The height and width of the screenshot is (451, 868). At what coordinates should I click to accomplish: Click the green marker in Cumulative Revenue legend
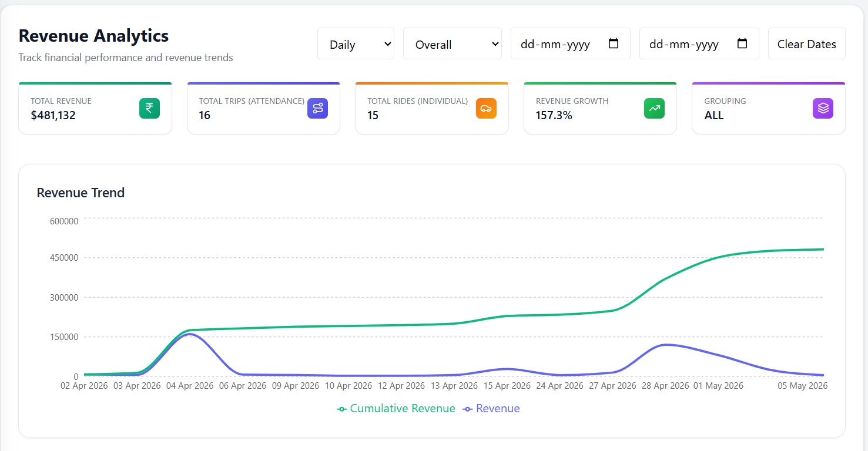[341, 408]
